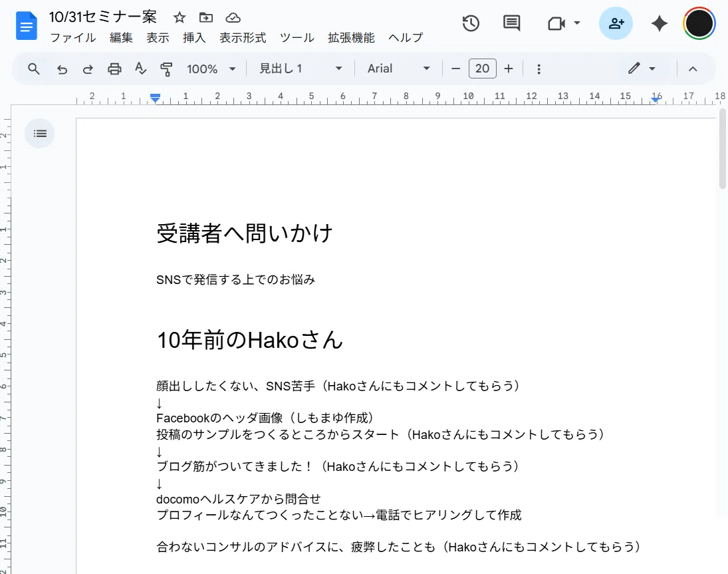Open the ヘルプ menu

click(406, 38)
